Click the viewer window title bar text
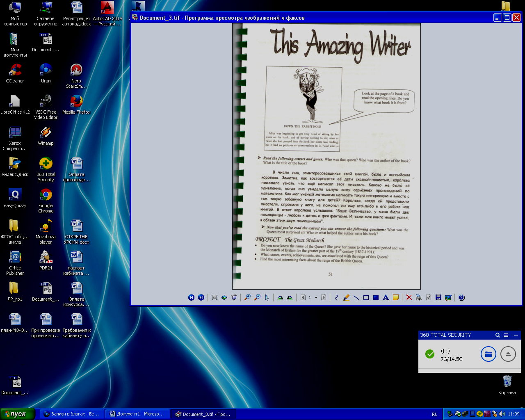Screen dimensions: 525x420 pyautogui.click(x=222, y=18)
